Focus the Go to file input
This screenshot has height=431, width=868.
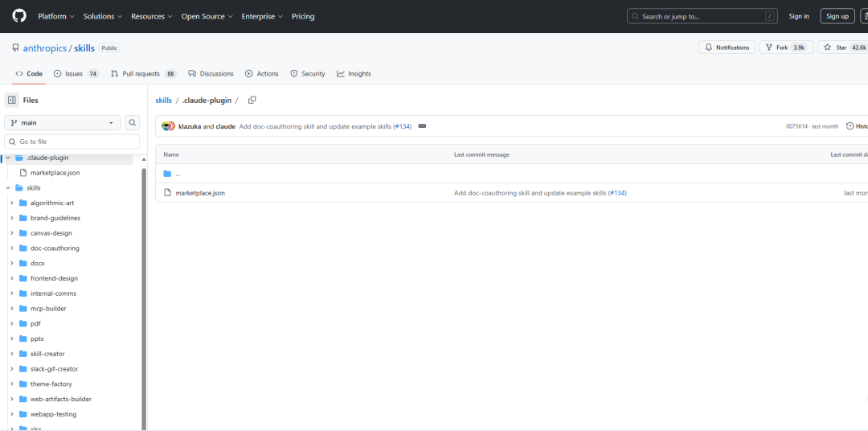(x=72, y=142)
